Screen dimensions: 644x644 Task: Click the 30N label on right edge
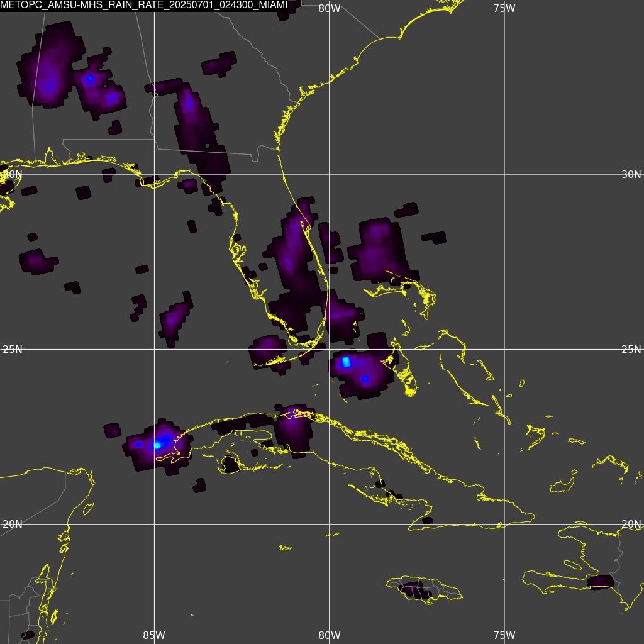(x=631, y=175)
